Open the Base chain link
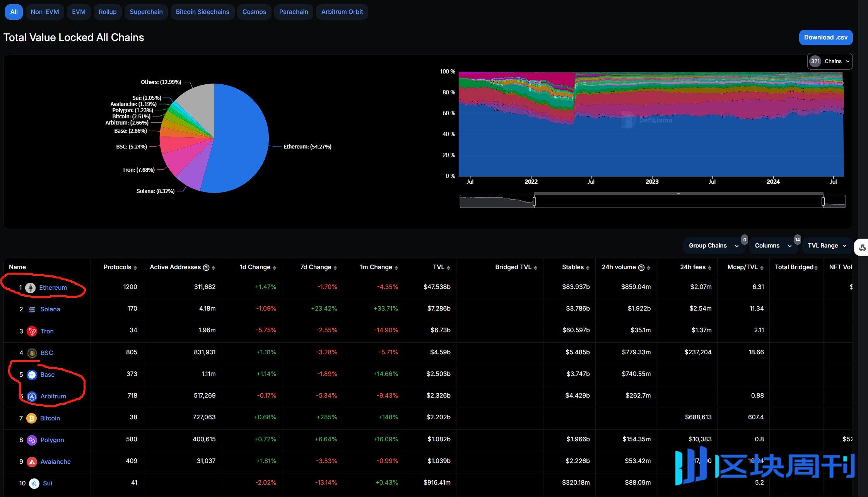Screen dimensions: 868x497 tap(48, 375)
